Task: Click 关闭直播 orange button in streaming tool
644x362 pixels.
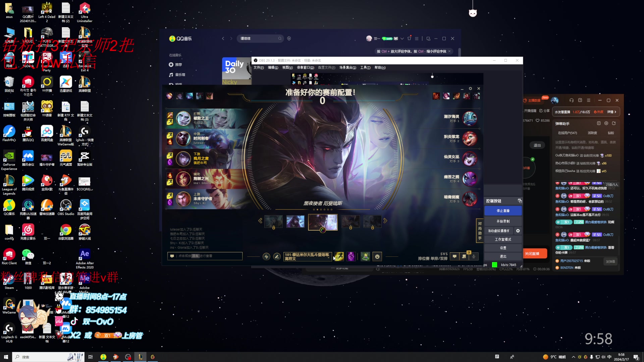Action: [x=534, y=254]
